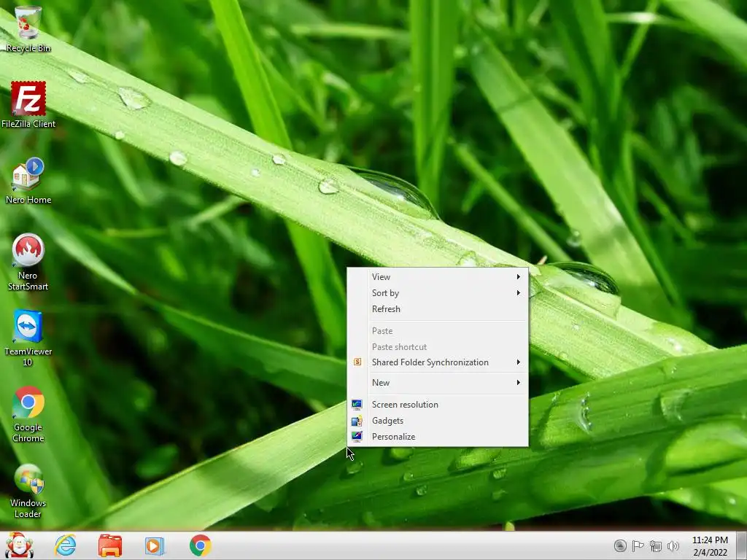Select the Nero StartSmart desktop icon
The width and height of the screenshot is (747, 560).
point(28,262)
